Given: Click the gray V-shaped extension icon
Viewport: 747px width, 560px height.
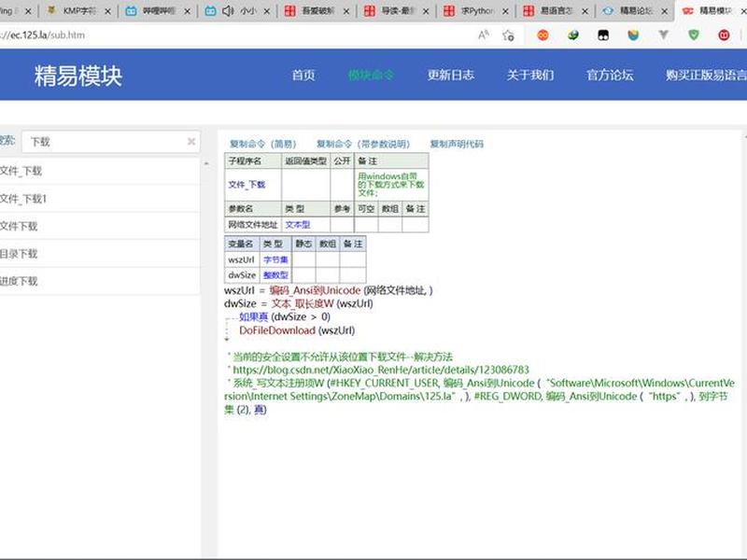Looking at the screenshot, I should [x=663, y=35].
